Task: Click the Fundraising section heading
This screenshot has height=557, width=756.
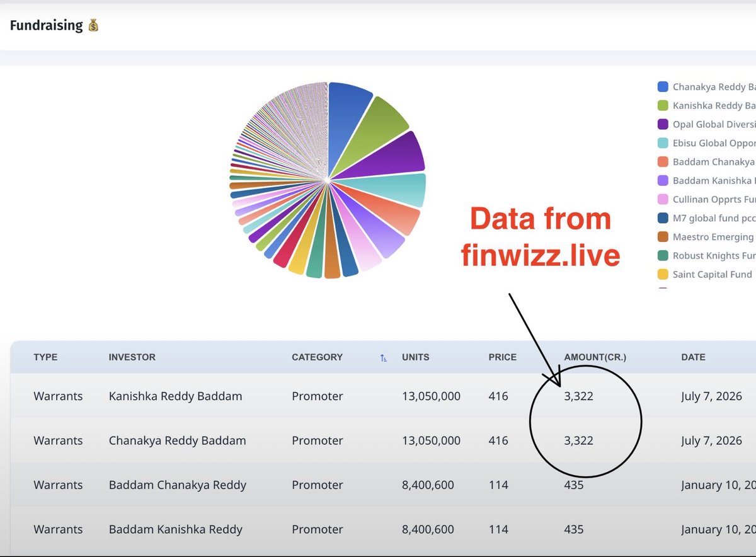Action: 54,25
